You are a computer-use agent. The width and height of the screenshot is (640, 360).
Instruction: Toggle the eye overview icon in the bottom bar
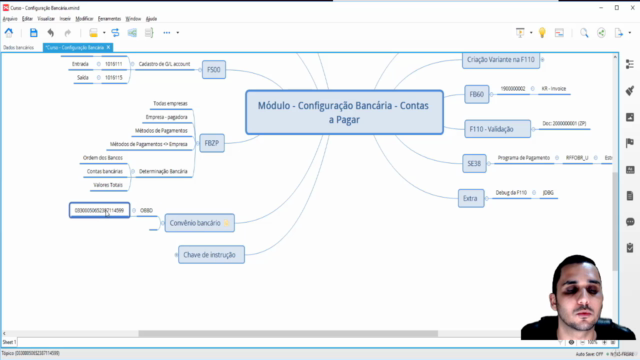pyautogui.click(x=571, y=342)
